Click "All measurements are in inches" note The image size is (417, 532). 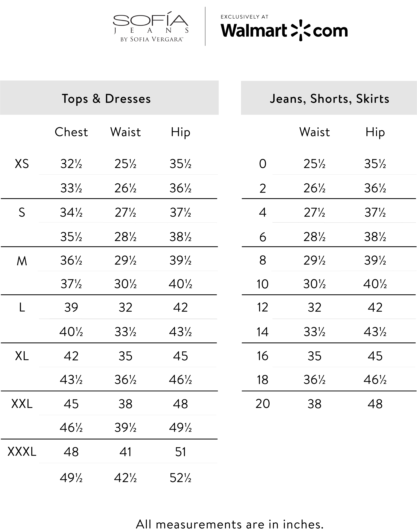click(x=230, y=524)
